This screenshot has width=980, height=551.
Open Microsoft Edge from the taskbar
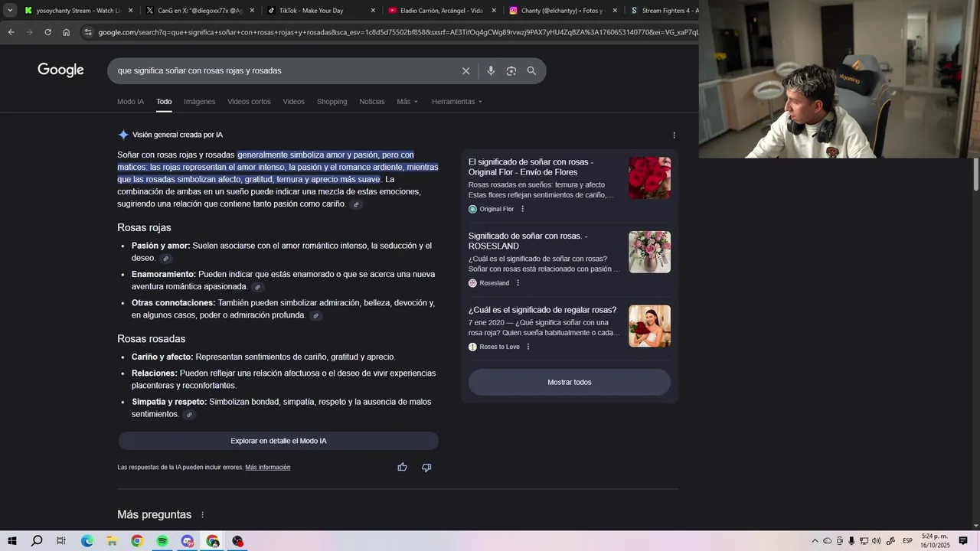87,541
